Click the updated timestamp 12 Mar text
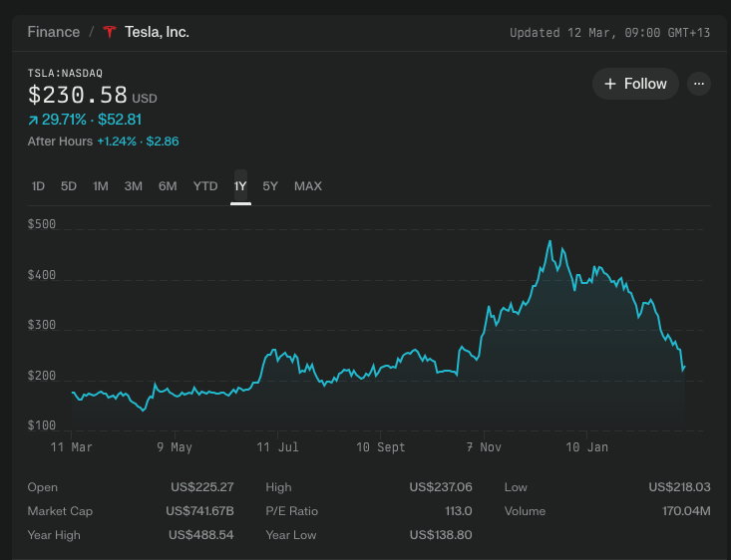Viewport: 731px width, 560px height. tap(609, 33)
